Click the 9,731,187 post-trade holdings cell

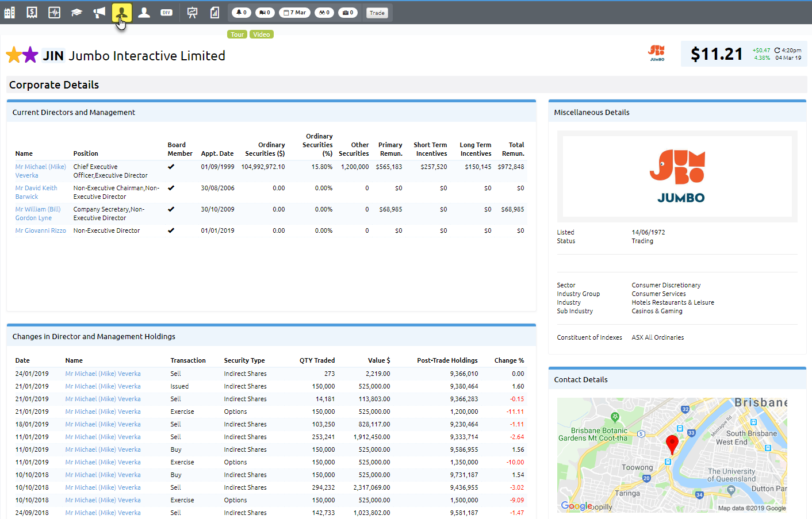(464, 475)
